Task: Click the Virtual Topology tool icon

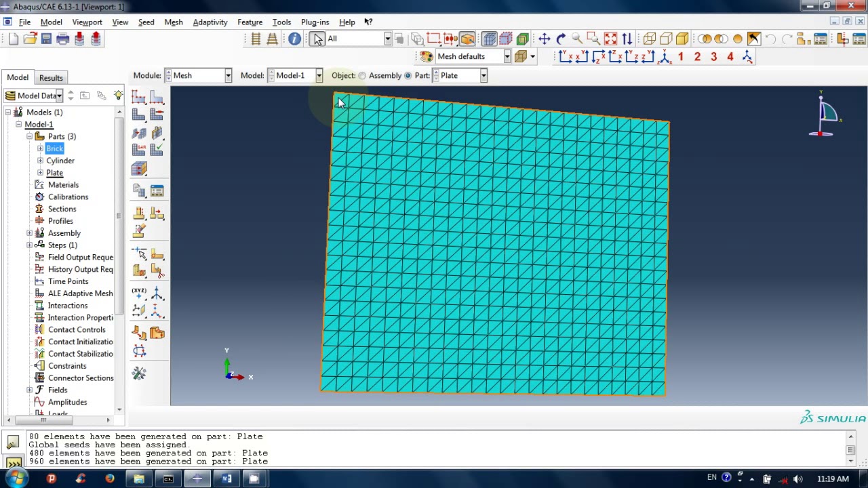Action: (139, 333)
